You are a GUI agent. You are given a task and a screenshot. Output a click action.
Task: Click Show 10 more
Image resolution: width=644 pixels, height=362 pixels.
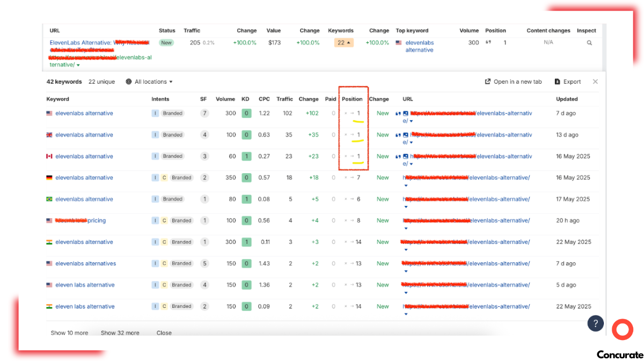(69, 333)
